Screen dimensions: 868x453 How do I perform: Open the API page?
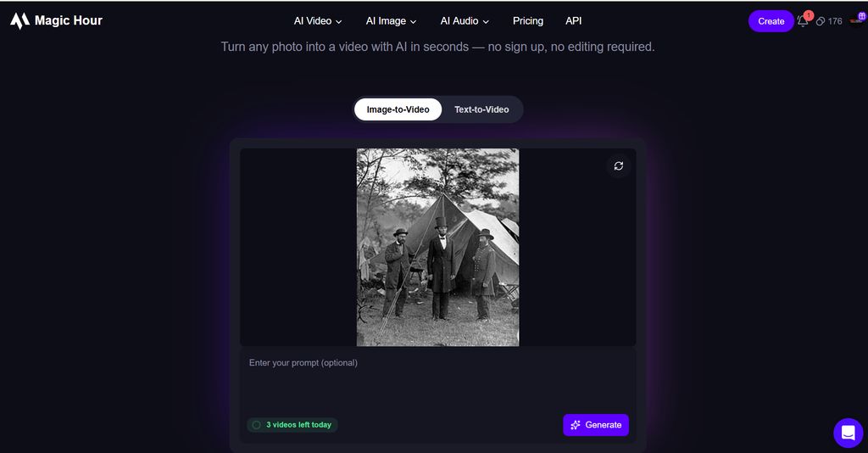tap(574, 20)
